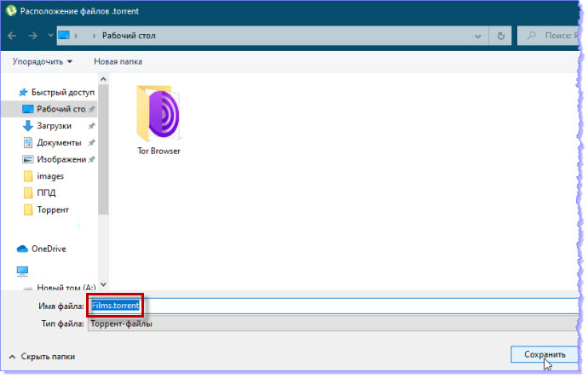Open recent locations dropdown arrow
This screenshot has width=588, height=378.
pos(50,36)
